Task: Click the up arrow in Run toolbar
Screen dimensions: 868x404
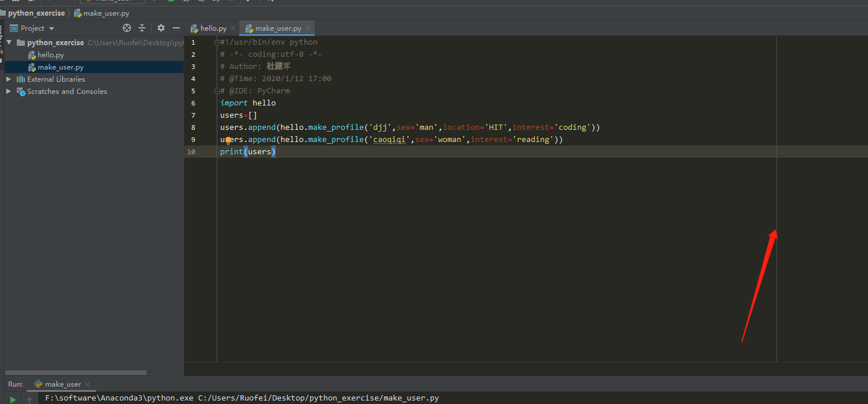Action: click(x=30, y=399)
